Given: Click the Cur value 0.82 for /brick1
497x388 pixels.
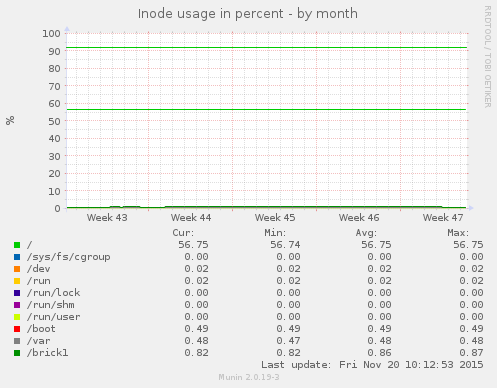Looking at the screenshot, I should 196,353.
